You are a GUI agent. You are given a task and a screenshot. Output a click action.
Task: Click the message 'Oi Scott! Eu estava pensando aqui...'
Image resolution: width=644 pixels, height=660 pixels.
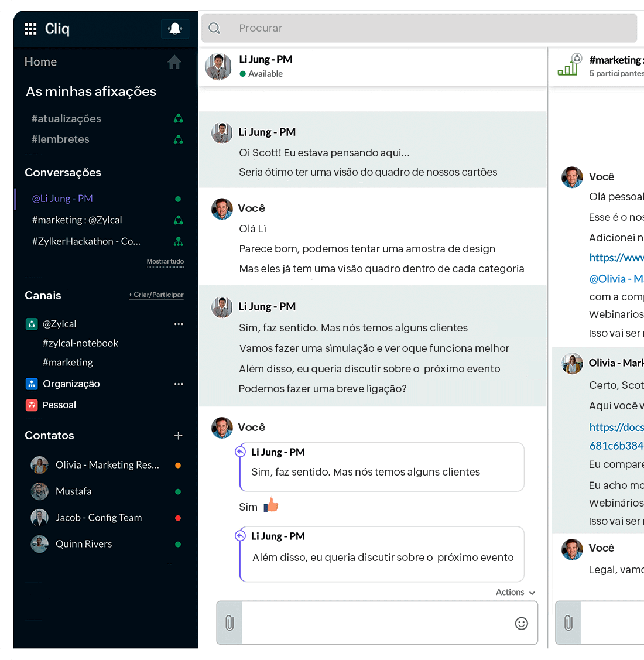coord(324,153)
